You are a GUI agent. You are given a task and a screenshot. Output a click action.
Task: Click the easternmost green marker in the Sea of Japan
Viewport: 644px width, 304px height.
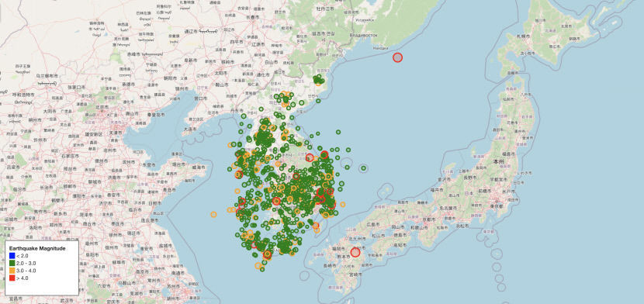coord(363,168)
